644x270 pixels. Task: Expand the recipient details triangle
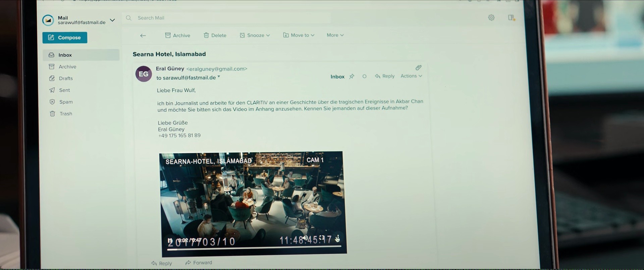click(219, 77)
